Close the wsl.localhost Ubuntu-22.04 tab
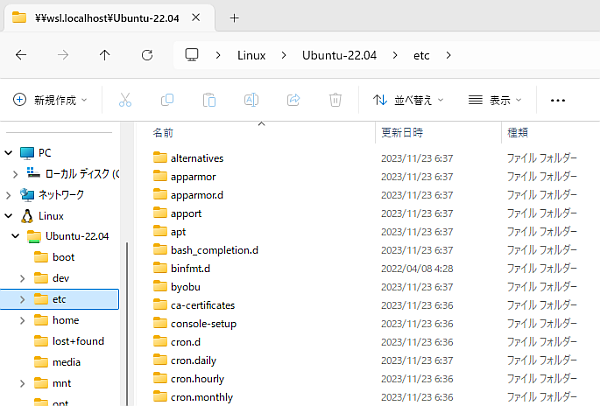 point(196,17)
